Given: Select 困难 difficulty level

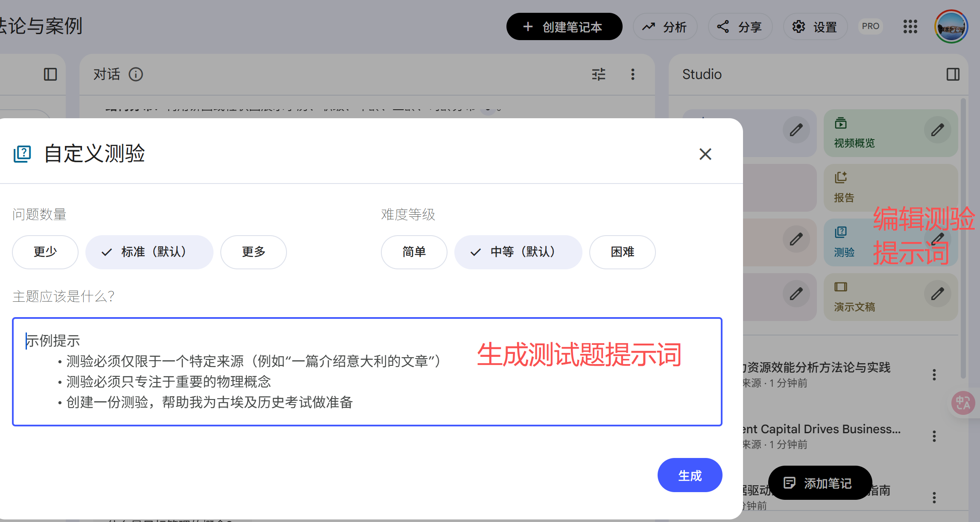Looking at the screenshot, I should [x=622, y=252].
